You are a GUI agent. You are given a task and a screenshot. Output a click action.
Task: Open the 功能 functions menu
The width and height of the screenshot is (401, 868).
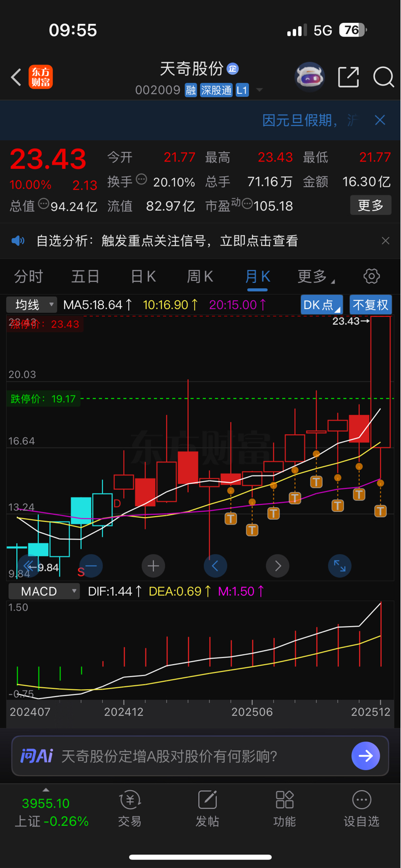[285, 809]
